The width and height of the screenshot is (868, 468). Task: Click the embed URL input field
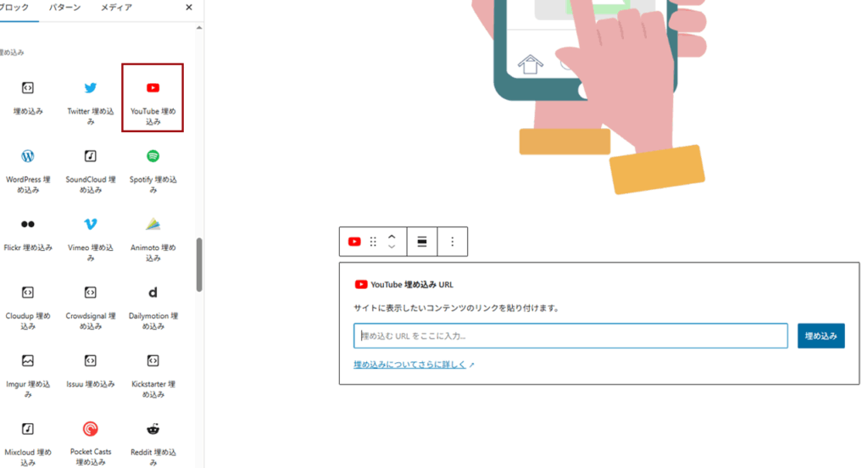[x=570, y=336]
